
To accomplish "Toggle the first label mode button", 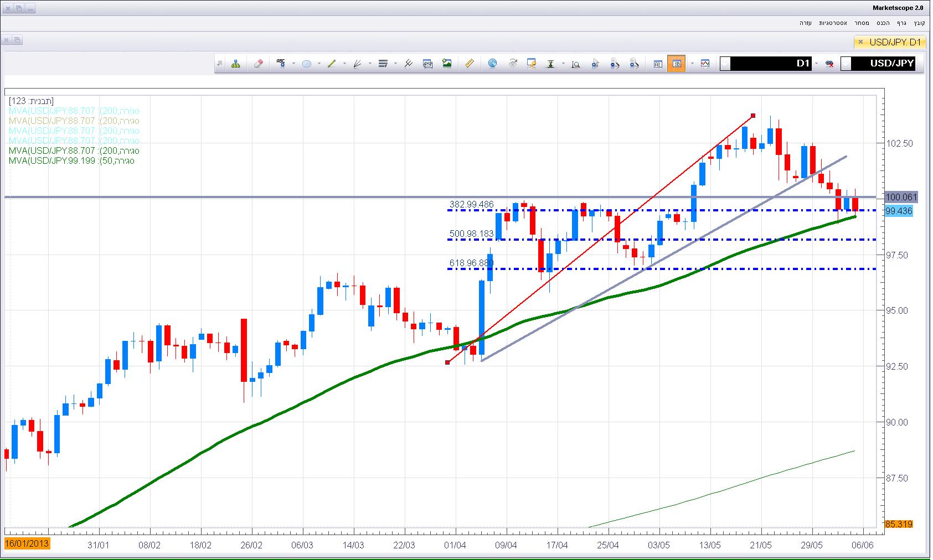I will coord(658,64).
